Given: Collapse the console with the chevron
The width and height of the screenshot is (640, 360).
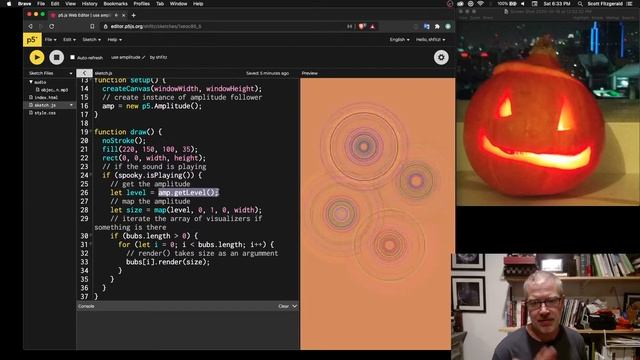Looking at the screenshot, I should point(295,306).
